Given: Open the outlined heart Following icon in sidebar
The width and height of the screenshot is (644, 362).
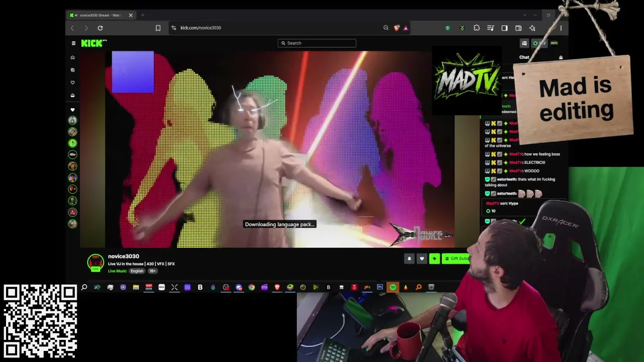Looking at the screenshot, I should pyautogui.click(x=72, y=82).
